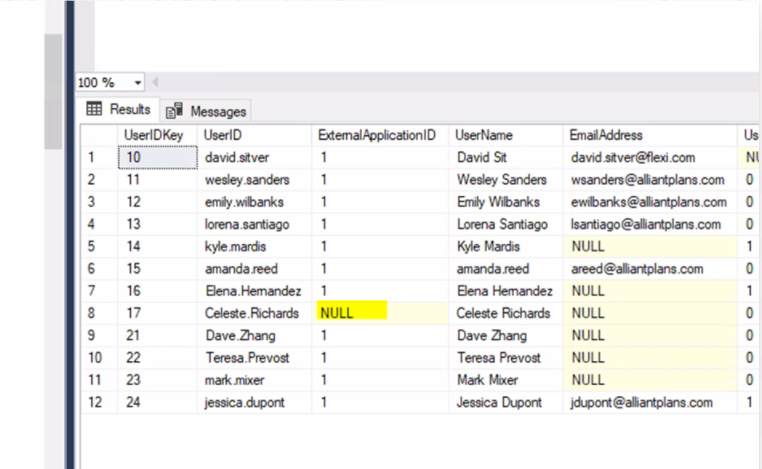The image size is (762, 469).
Task: Click the Results grid icon
Action: pyautogui.click(x=94, y=109)
